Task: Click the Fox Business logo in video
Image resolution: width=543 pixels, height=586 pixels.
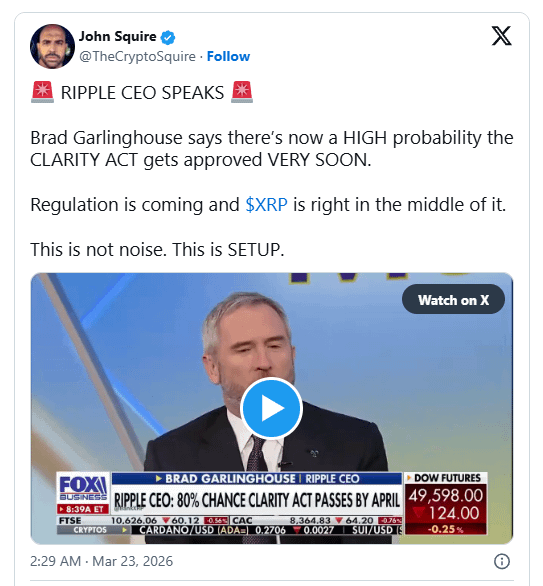Action: pyautogui.click(x=83, y=488)
